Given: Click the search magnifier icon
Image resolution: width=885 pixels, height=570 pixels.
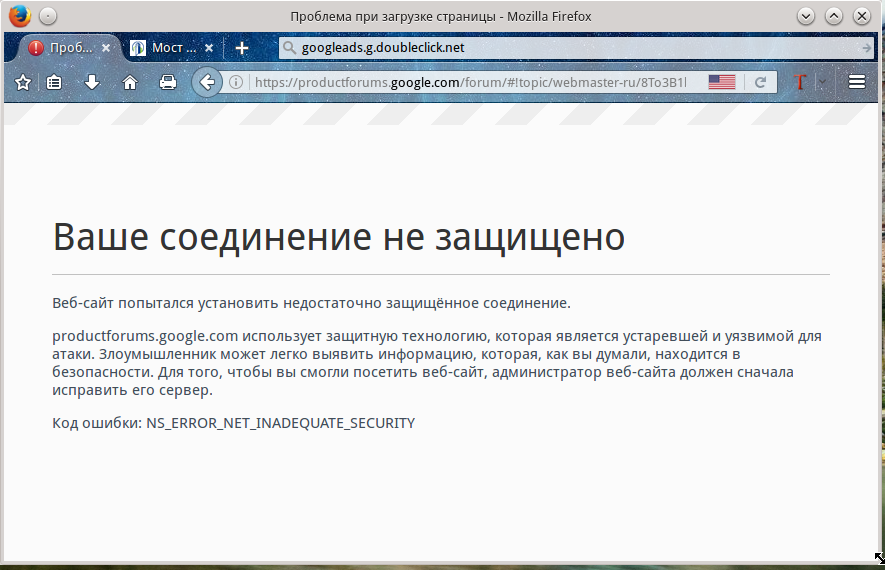Looking at the screenshot, I should (289, 48).
